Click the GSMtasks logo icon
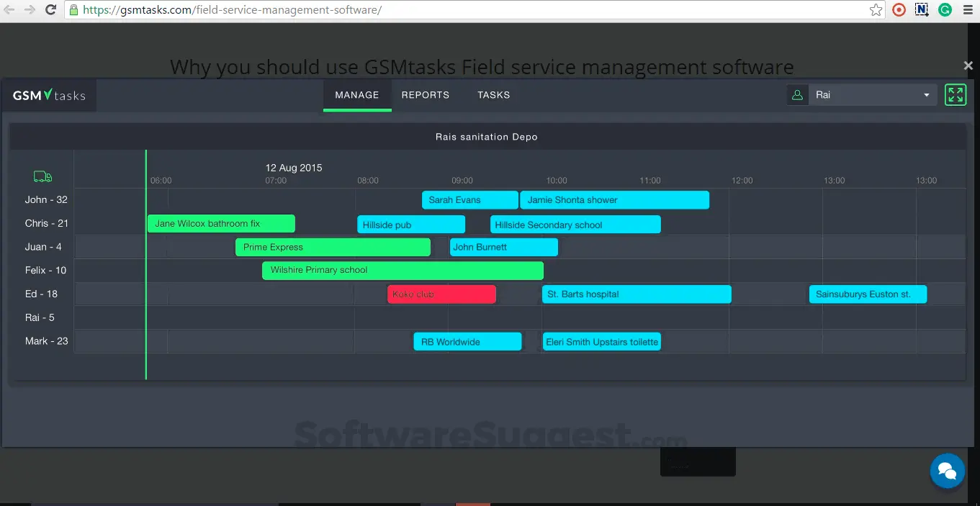 (48, 94)
